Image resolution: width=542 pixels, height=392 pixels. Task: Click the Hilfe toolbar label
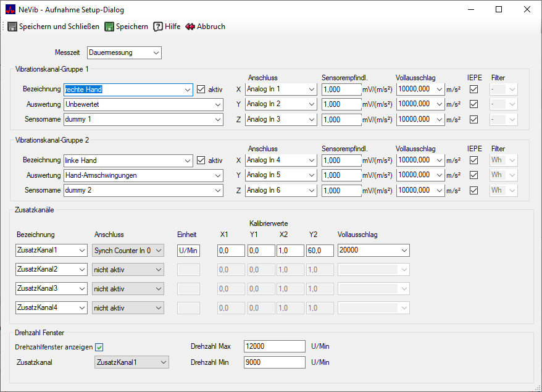173,27
